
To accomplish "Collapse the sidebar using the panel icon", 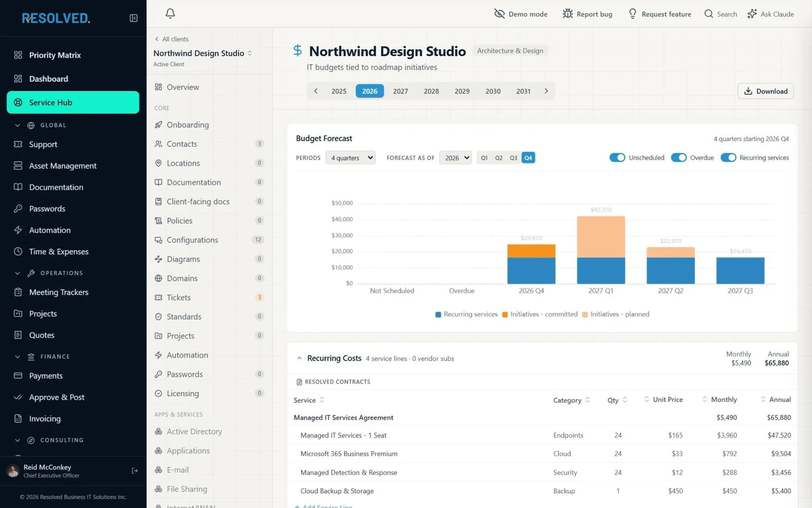I will (133, 18).
